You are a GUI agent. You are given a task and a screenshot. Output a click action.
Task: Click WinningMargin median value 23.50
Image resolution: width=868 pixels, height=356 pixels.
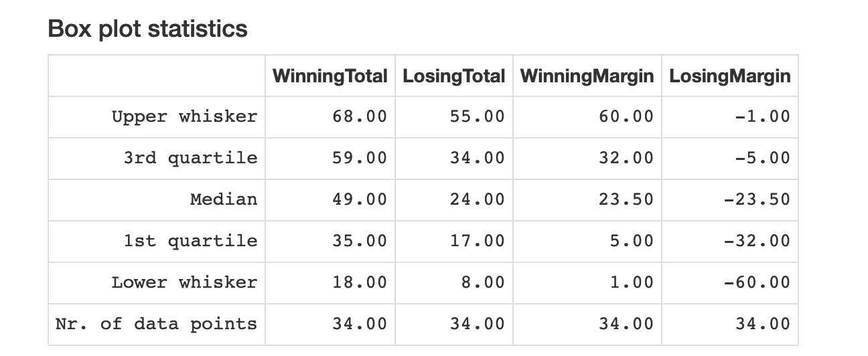(626, 199)
